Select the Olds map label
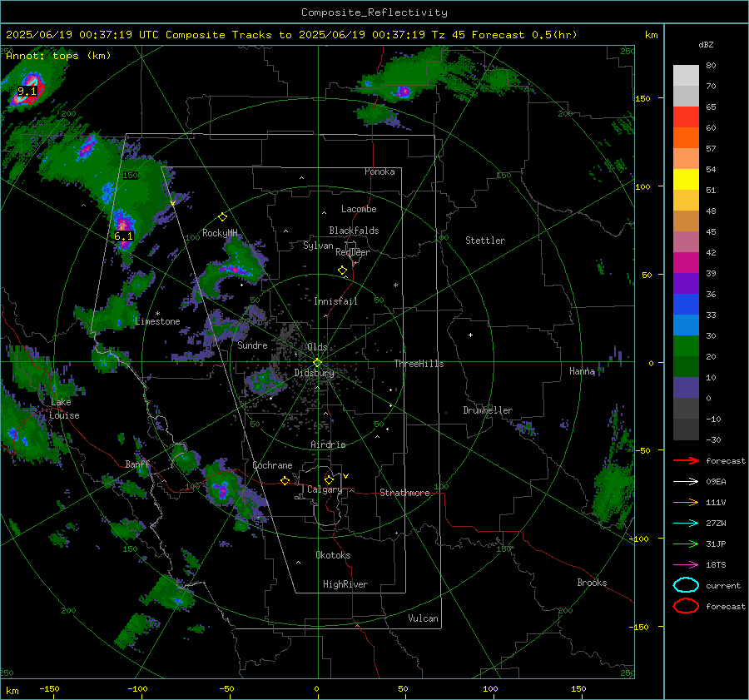 tap(317, 347)
